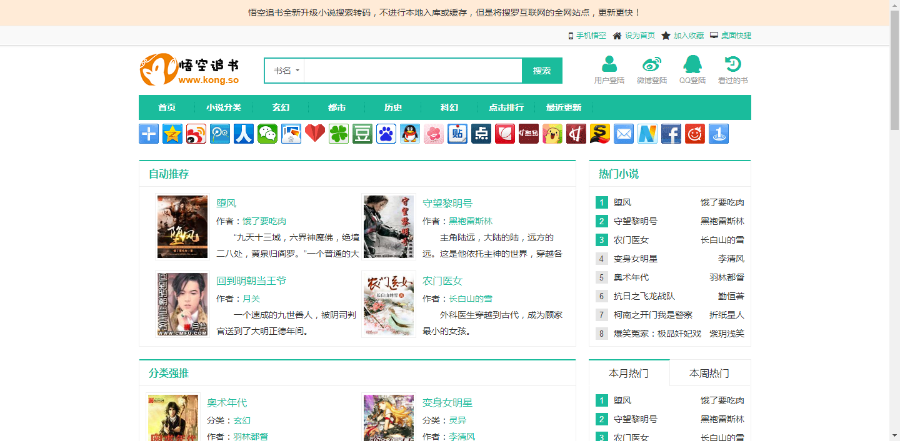Viewport: 900px width, 441px height.
Task: Open 首页 in navigation bar
Action: [166, 107]
